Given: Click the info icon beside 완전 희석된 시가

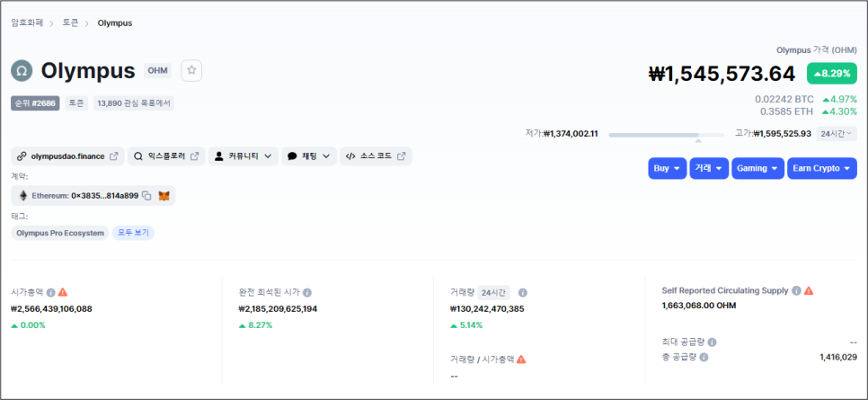Looking at the screenshot, I should (307, 292).
